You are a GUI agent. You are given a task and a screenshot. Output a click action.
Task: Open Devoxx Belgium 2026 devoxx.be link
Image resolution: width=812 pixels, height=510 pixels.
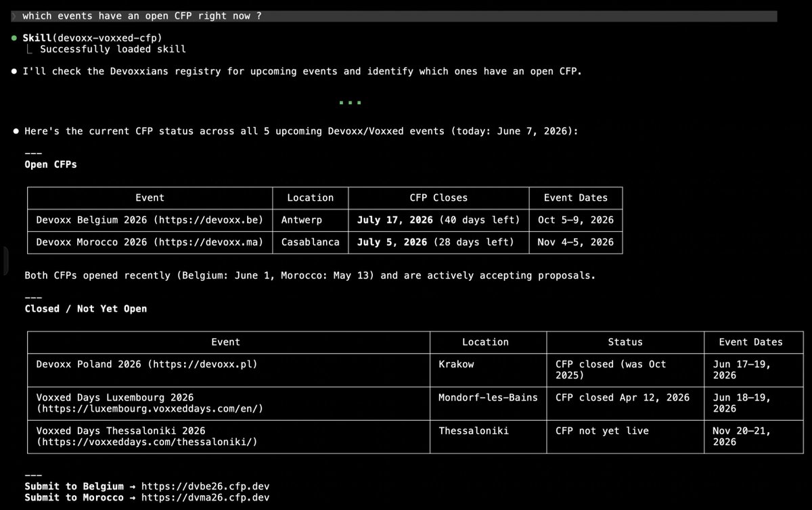click(208, 220)
